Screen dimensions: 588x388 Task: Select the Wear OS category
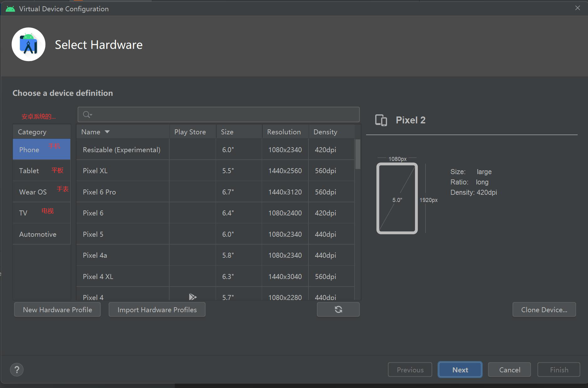click(42, 192)
